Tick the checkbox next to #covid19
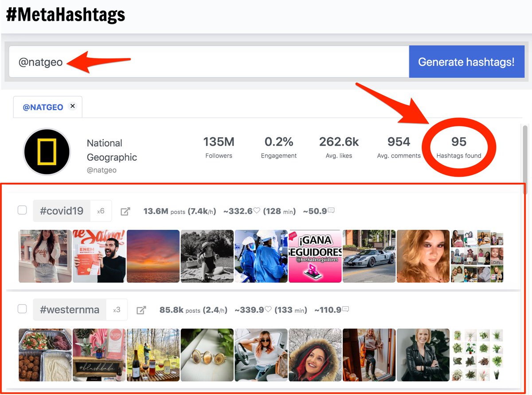 click(x=22, y=210)
